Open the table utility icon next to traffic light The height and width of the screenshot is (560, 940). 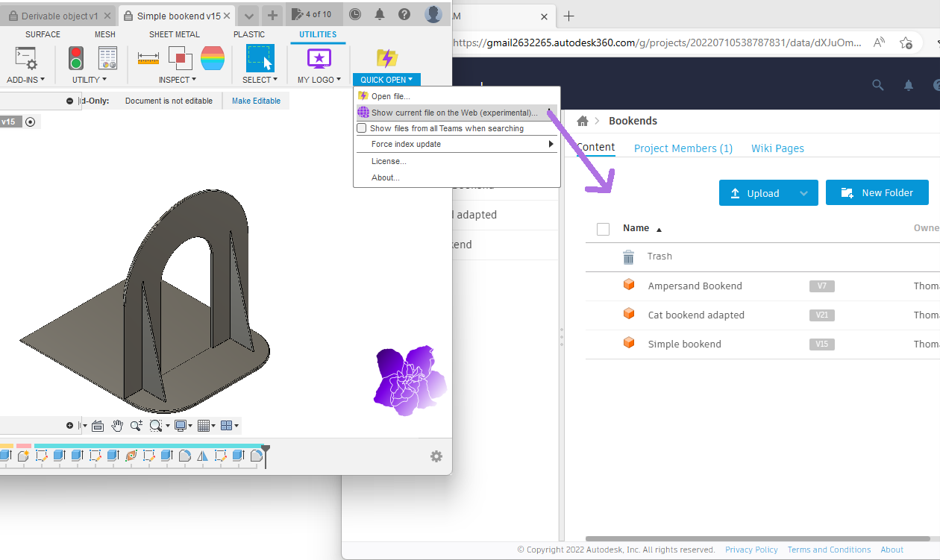pyautogui.click(x=108, y=58)
